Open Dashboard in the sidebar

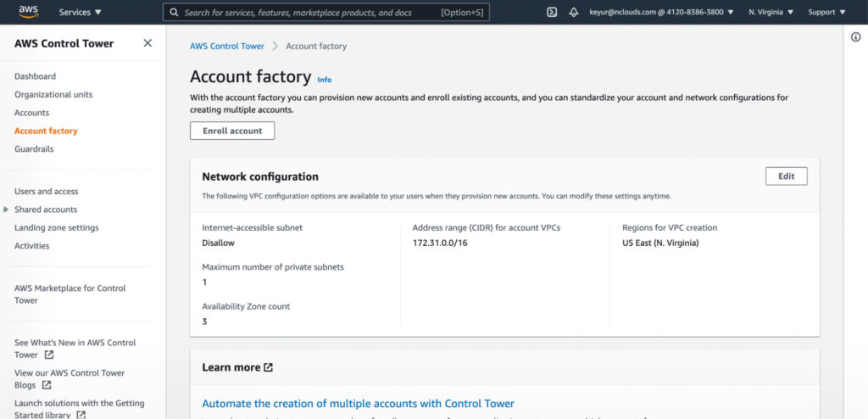(35, 76)
